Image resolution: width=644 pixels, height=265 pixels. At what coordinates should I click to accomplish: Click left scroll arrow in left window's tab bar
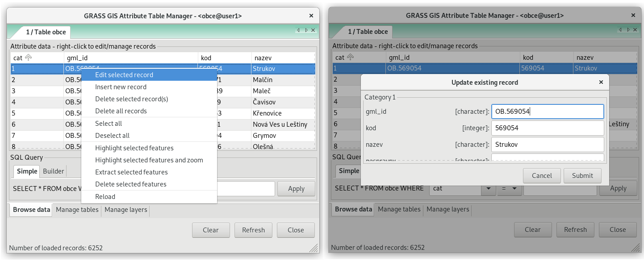tap(298, 30)
